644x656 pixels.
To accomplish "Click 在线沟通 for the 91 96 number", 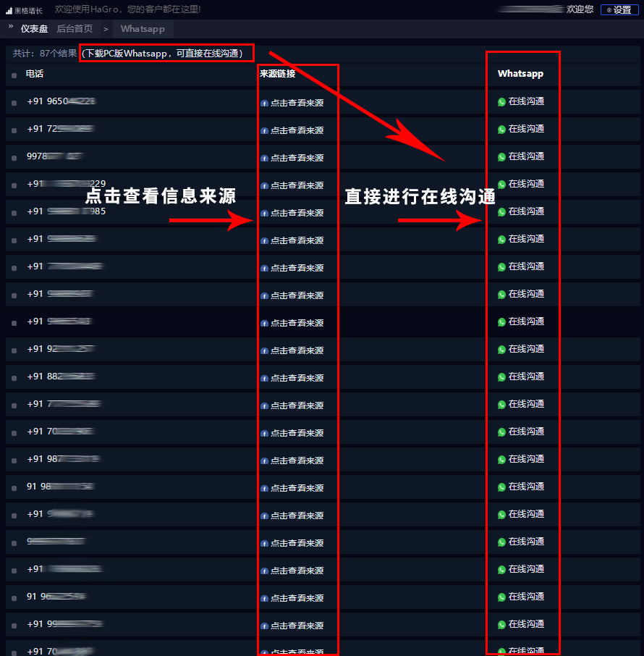I will 526,597.
